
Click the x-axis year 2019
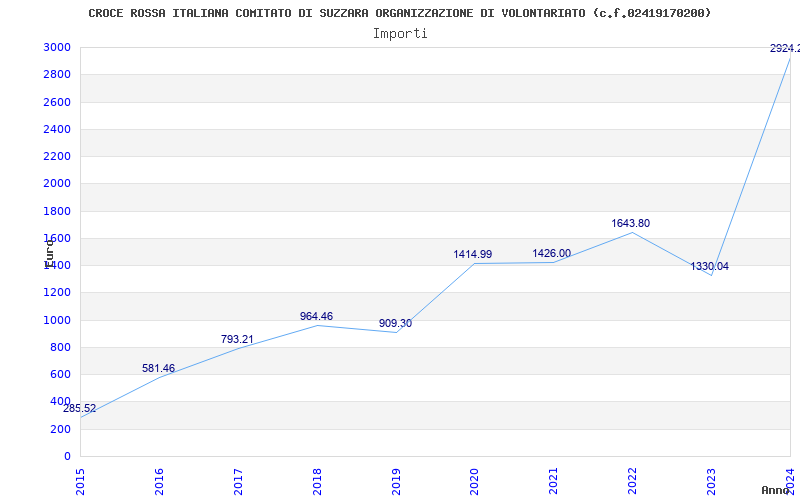[x=396, y=482]
